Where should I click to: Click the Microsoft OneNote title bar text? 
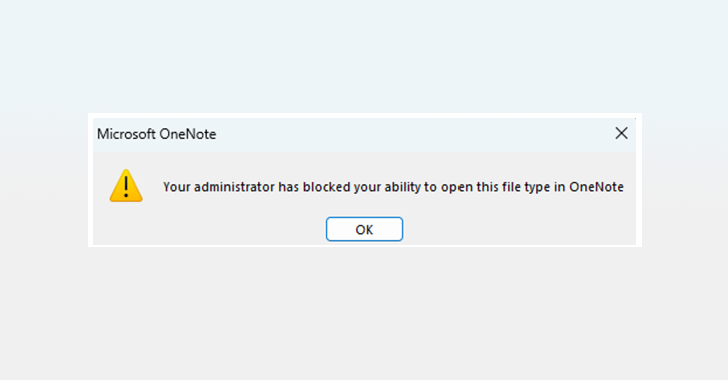156,134
